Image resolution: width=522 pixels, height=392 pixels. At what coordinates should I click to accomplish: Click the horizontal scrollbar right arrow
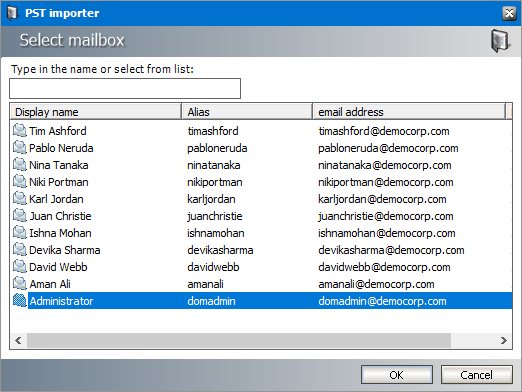[x=503, y=340]
